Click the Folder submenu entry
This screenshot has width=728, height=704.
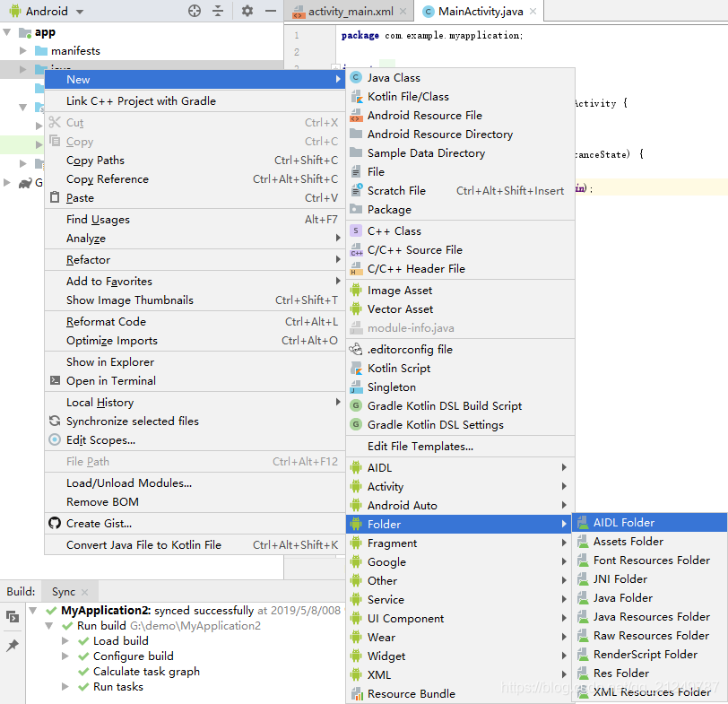coord(460,524)
